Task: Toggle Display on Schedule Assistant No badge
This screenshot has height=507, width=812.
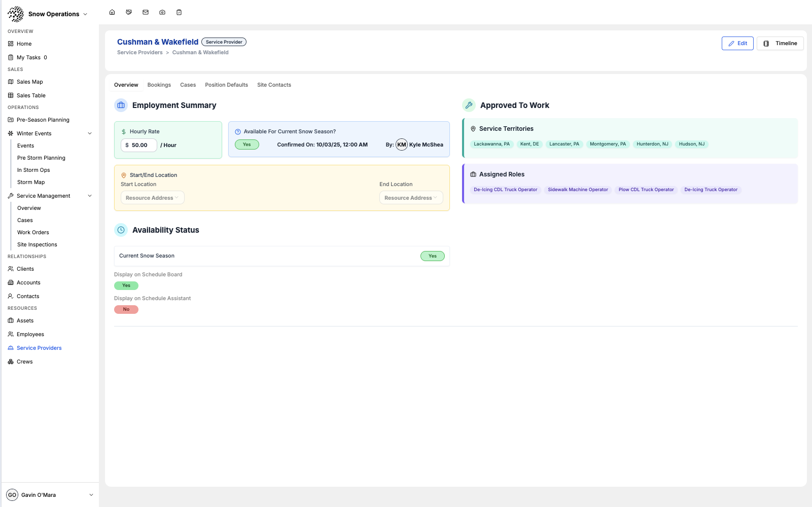Action: [126, 309]
